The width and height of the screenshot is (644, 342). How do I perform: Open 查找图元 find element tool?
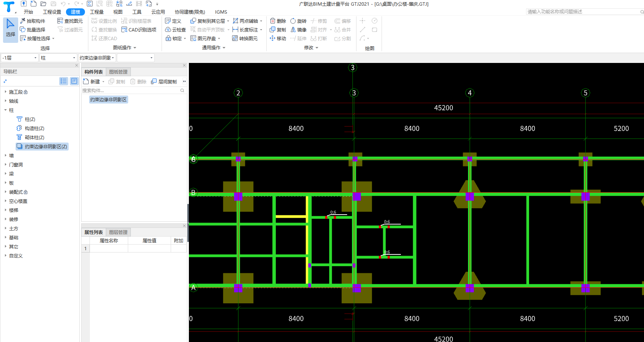[x=70, y=21]
